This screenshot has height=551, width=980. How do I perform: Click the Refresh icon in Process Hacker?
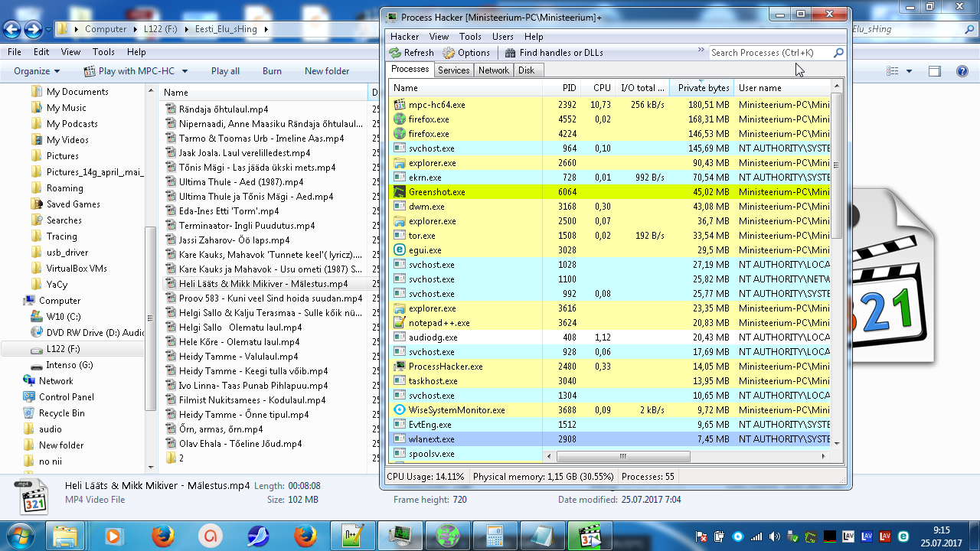[x=395, y=53]
